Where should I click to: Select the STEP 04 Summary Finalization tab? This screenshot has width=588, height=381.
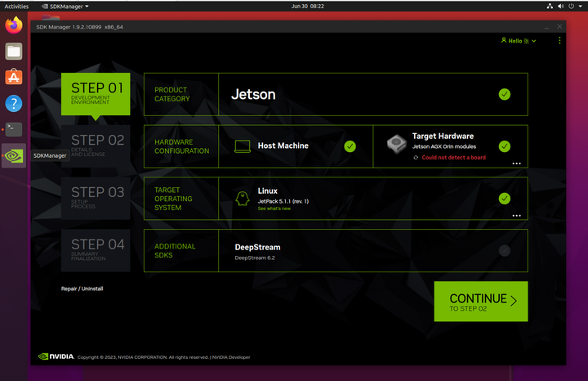point(96,250)
